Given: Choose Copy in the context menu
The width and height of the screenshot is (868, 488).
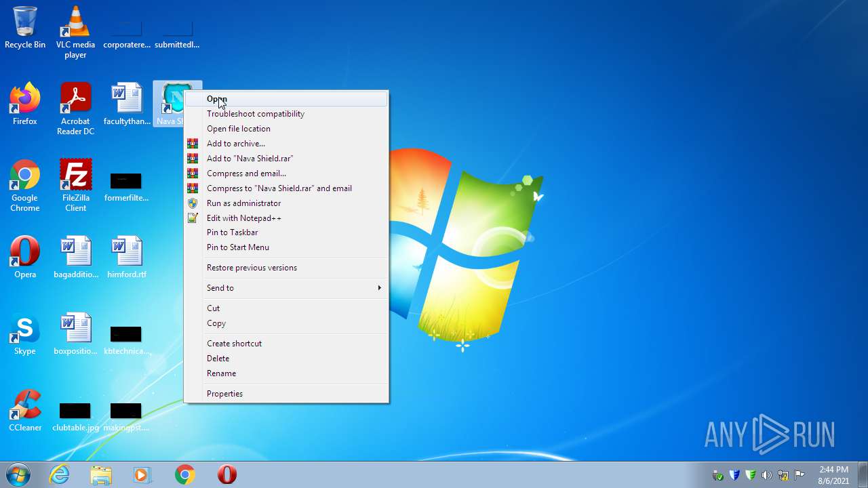Looking at the screenshot, I should (x=286, y=323).
